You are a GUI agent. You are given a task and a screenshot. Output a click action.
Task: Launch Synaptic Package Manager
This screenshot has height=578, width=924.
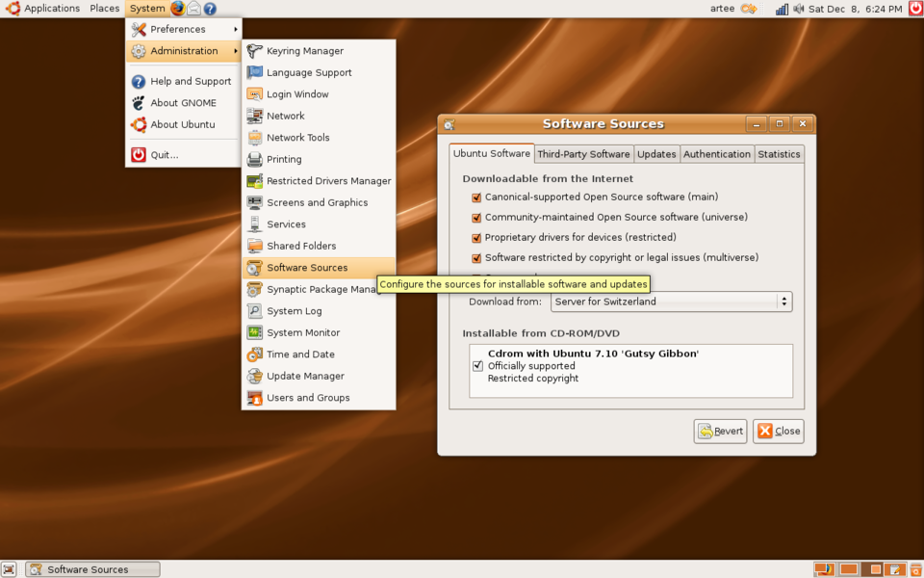[319, 289]
